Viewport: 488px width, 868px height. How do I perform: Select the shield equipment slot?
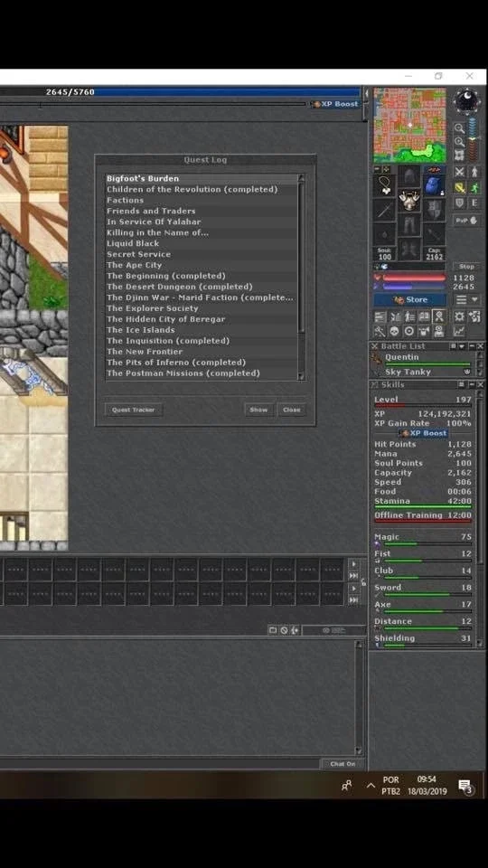[x=435, y=210]
